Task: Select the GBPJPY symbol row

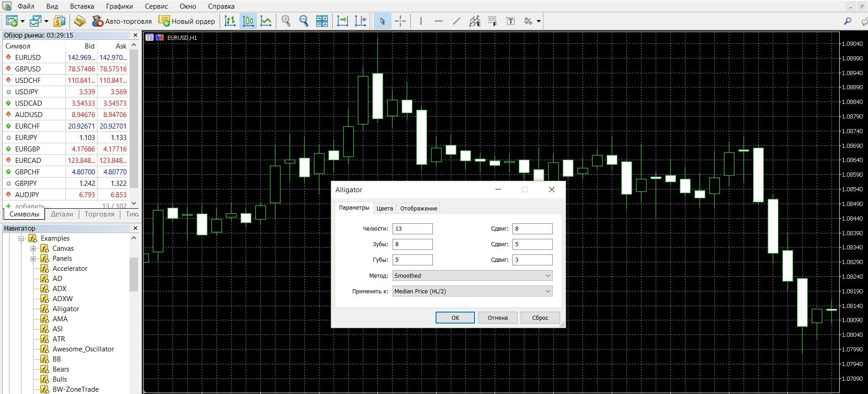Action: pos(66,184)
